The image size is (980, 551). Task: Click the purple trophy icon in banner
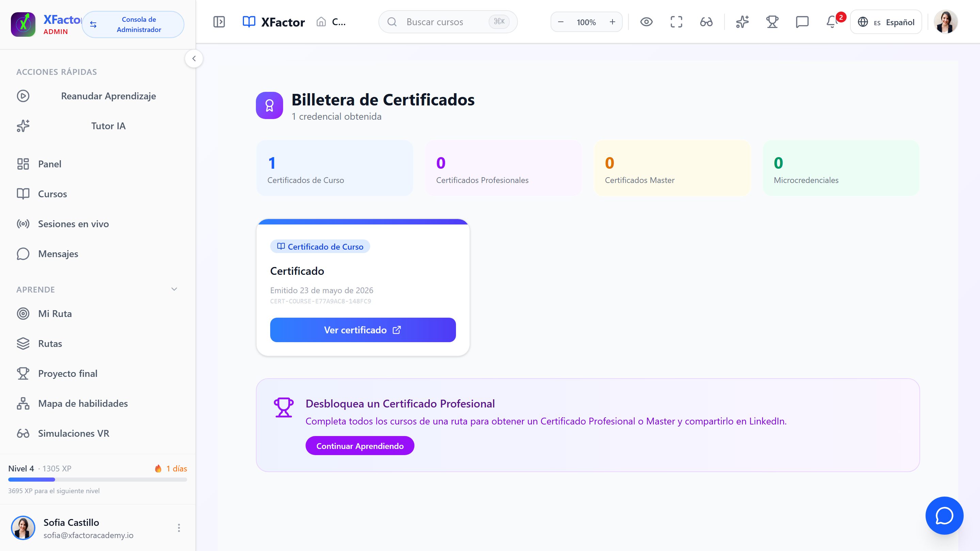pyautogui.click(x=283, y=407)
